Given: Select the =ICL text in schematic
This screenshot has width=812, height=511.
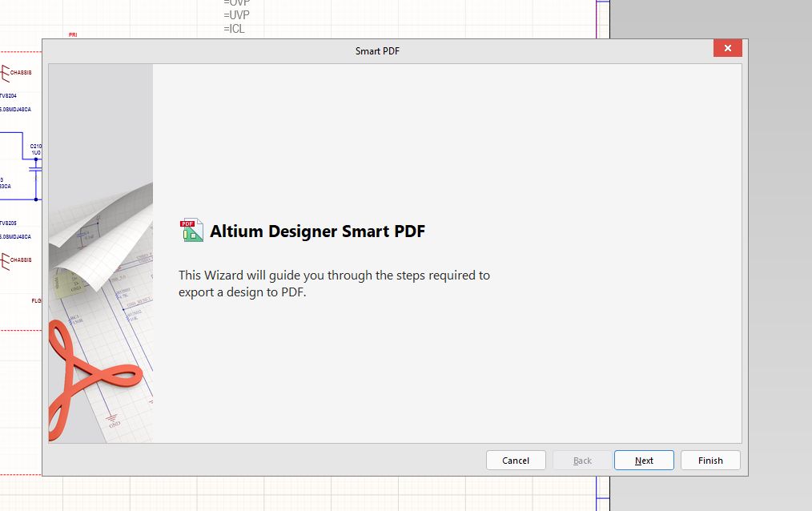Looking at the screenshot, I should pyautogui.click(x=234, y=29).
